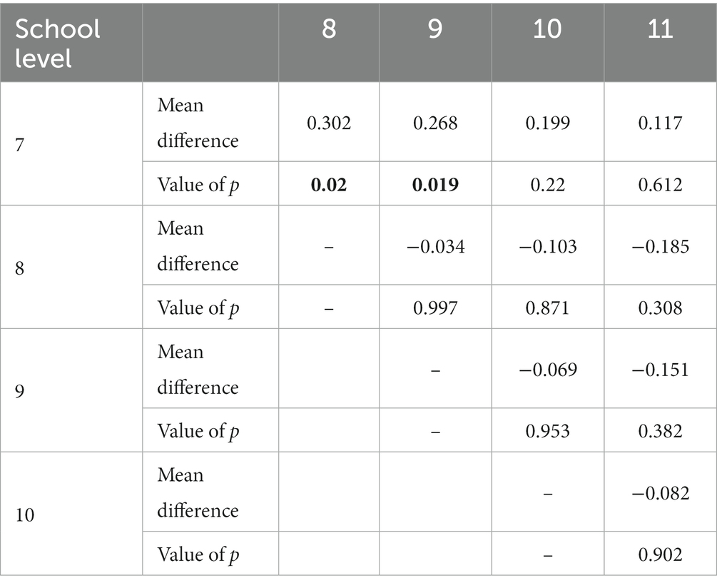Click the value −0.185 in row 8
Screen dimensions: 717x588
(x=661, y=246)
